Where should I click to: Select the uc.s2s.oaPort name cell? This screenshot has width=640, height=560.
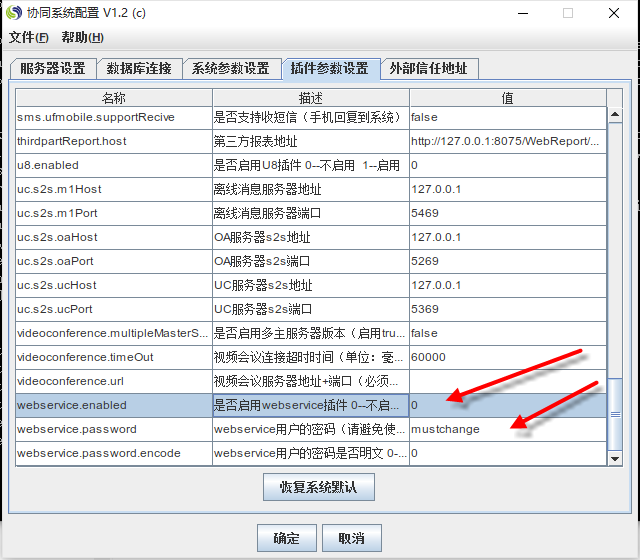click(x=114, y=262)
